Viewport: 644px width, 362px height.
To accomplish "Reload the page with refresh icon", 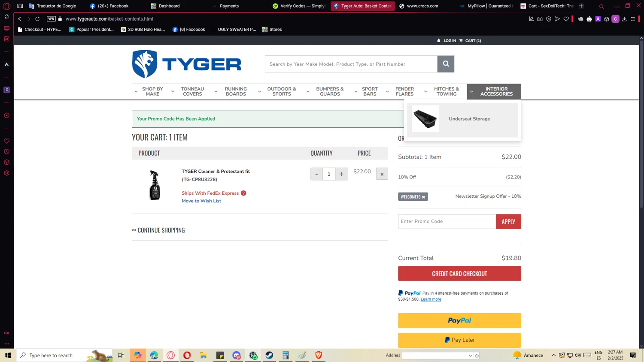I will point(38,19).
